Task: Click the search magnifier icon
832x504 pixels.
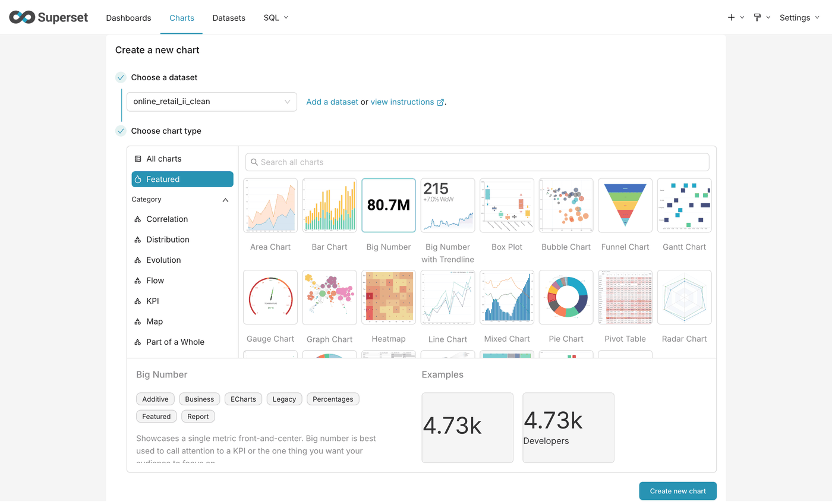Action: pyautogui.click(x=254, y=162)
